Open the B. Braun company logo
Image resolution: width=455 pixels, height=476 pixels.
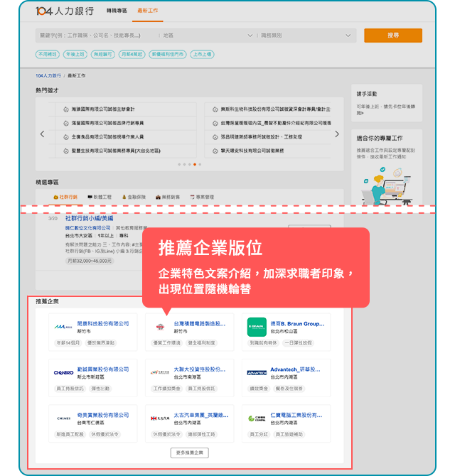[257, 327]
